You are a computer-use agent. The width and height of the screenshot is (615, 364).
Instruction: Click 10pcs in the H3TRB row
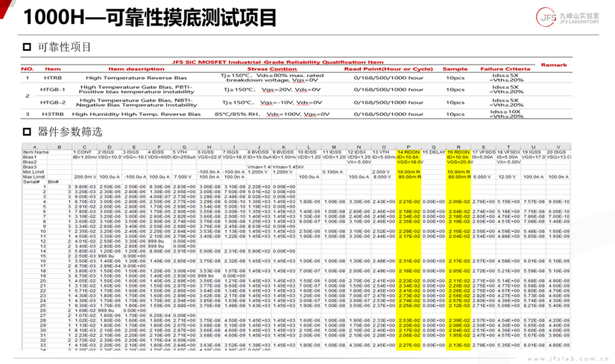(x=455, y=114)
